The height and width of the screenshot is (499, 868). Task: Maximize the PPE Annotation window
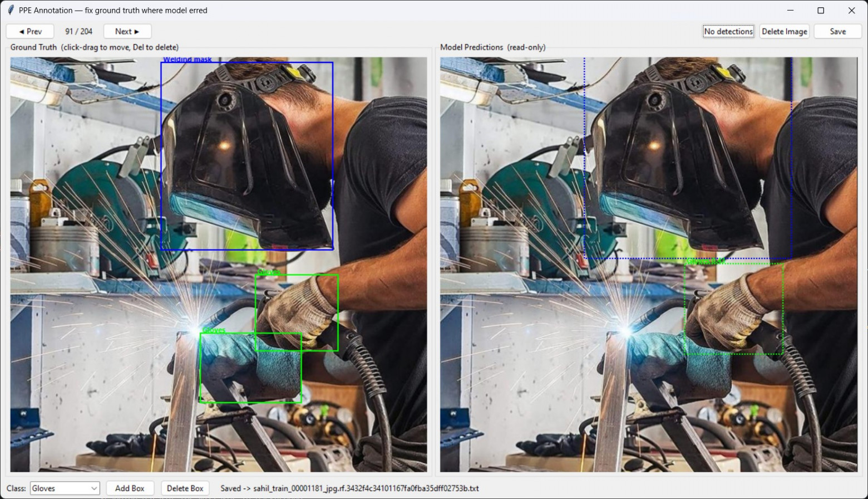821,10
